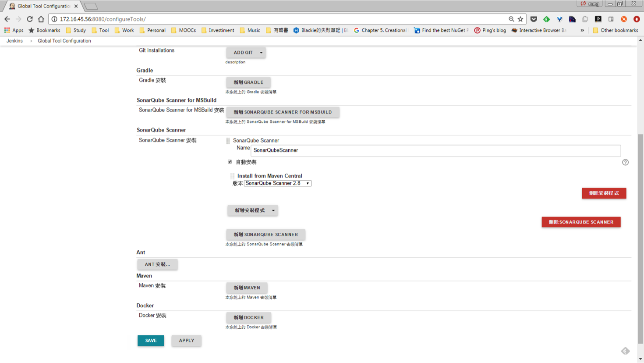Open the Tool bookmarks folder
This screenshot has width=644, height=363.
coord(100,30)
